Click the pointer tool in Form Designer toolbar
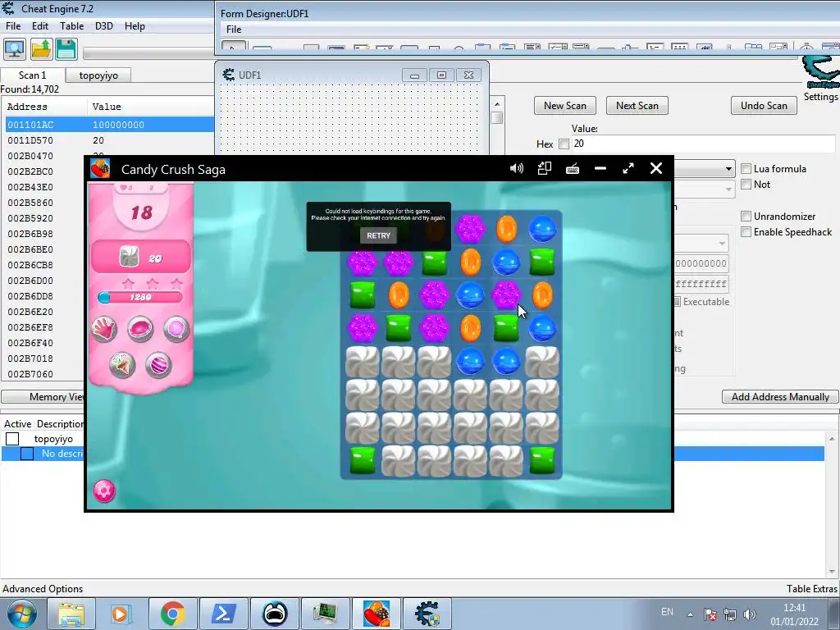Image resolution: width=840 pixels, height=630 pixels. tap(234, 48)
